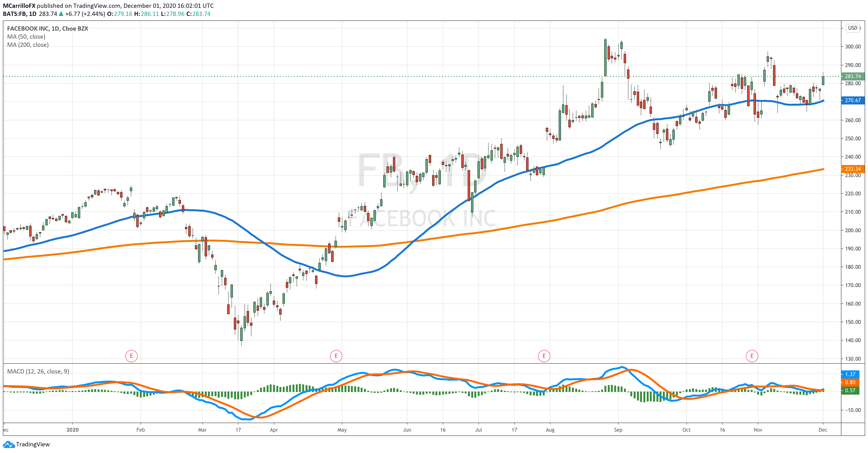This screenshot has width=868, height=453.
Task: Click the +6.77 (+2.44%) change value
Action: tap(85, 14)
